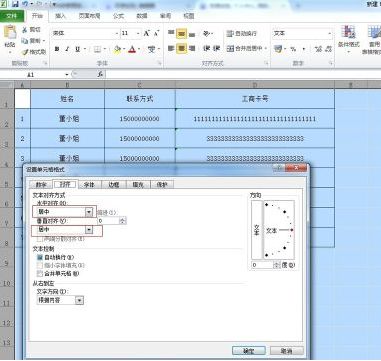Click the cell Borders icon
Image resolution: width=381 pixels, height=361 pixels.
(x=97, y=49)
